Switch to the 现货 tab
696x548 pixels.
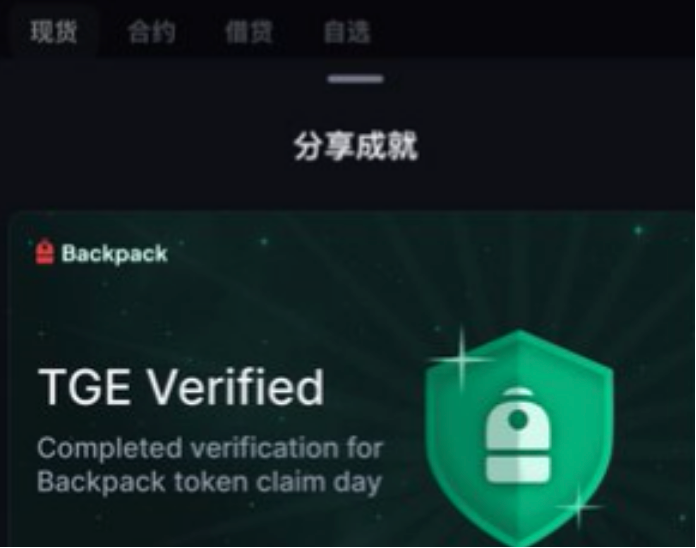pos(54,32)
